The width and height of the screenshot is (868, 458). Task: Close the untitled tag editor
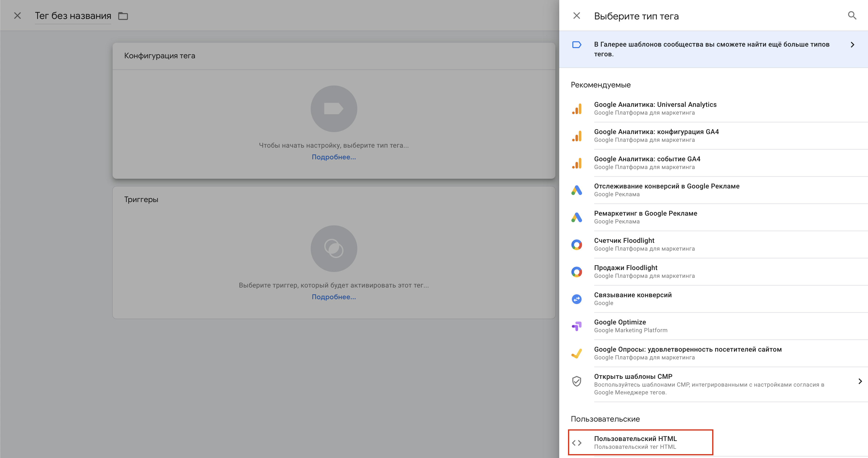coord(17,16)
